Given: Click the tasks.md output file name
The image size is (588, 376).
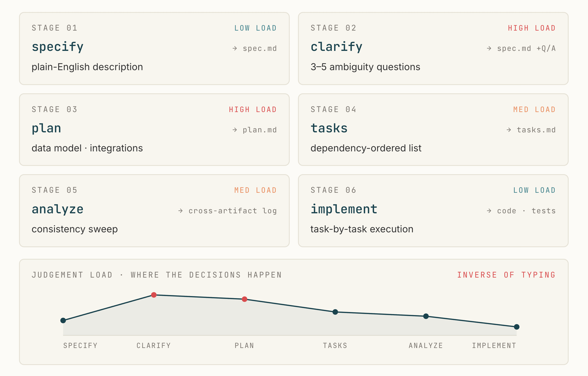Looking at the screenshot, I should pyautogui.click(x=536, y=130).
